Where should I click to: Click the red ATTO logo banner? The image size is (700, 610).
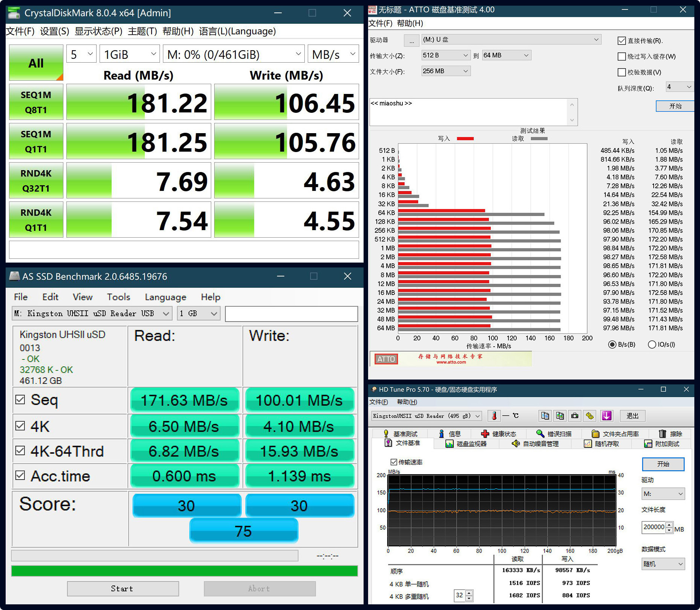coord(386,359)
